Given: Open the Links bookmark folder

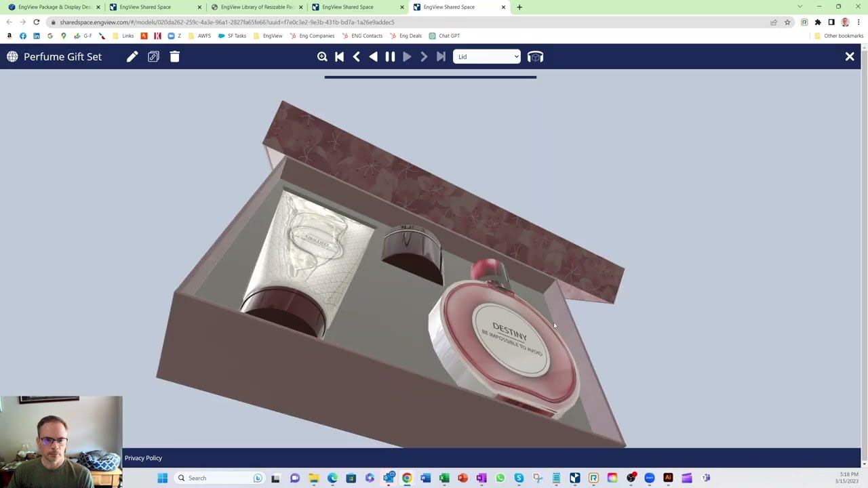Looking at the screenshot, I should (123, 36).
